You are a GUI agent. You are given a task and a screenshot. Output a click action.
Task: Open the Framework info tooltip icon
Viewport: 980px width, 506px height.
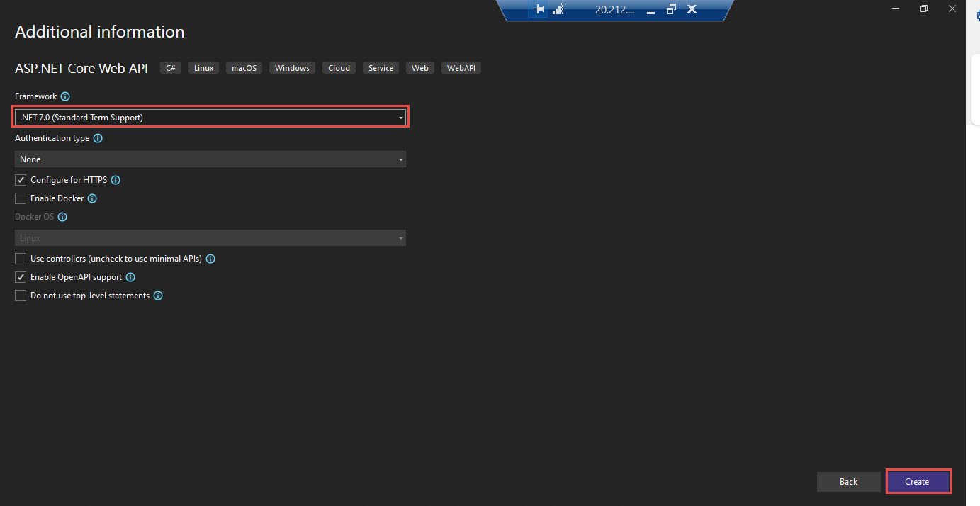pos(65,96)
